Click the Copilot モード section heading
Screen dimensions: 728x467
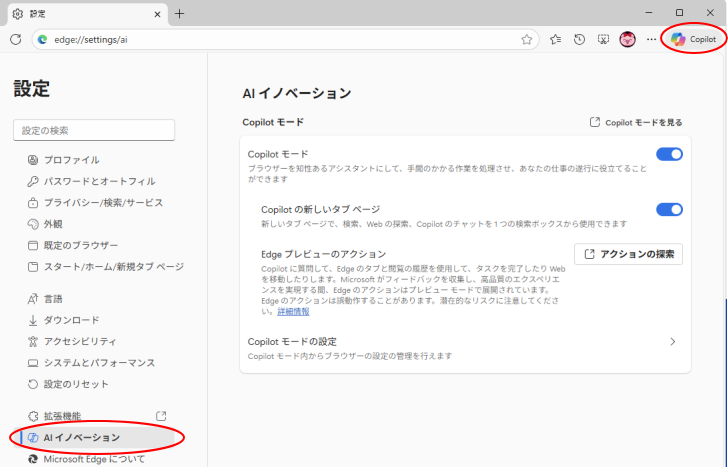(x=273, y=122)
